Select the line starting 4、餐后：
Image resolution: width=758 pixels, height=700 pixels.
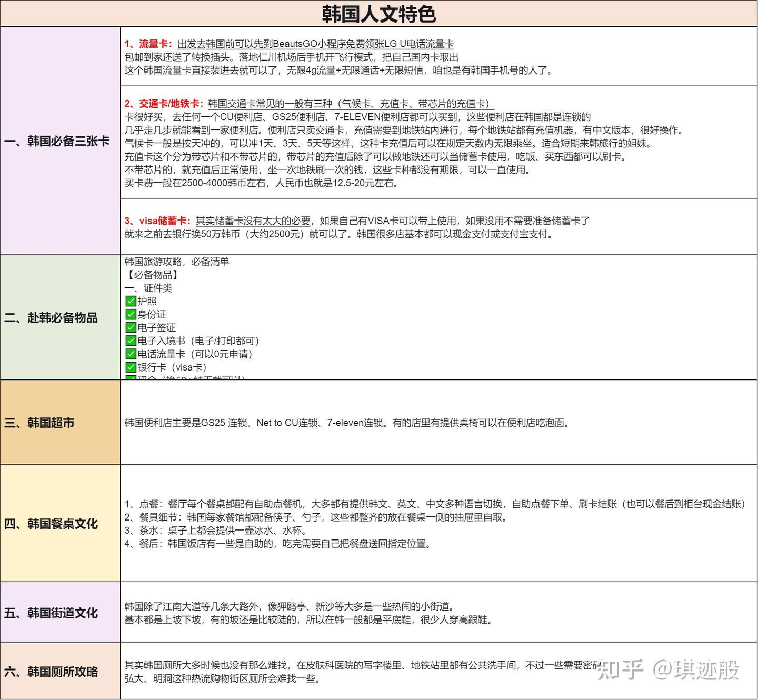pyautogui.click(x=278, y=544)
